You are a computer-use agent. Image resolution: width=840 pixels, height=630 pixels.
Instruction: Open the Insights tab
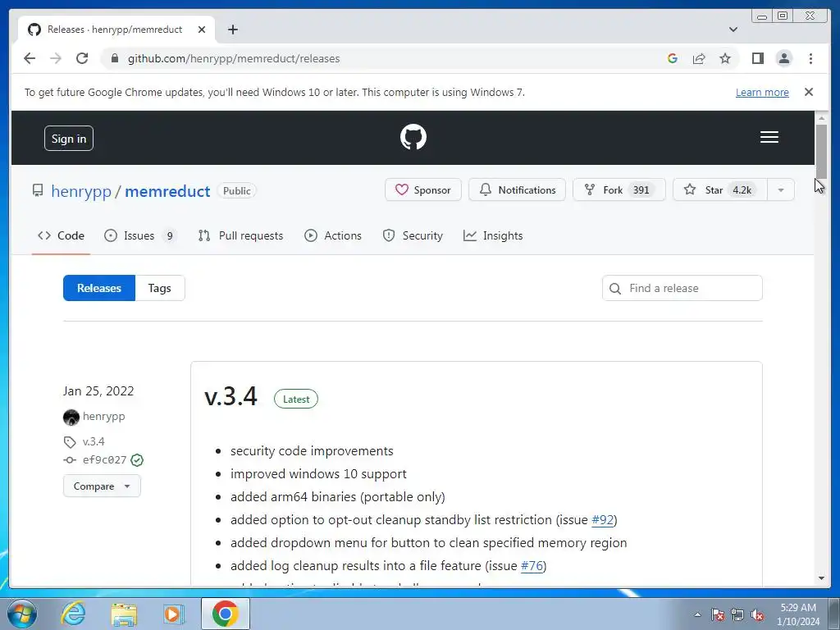coord(493,235)
